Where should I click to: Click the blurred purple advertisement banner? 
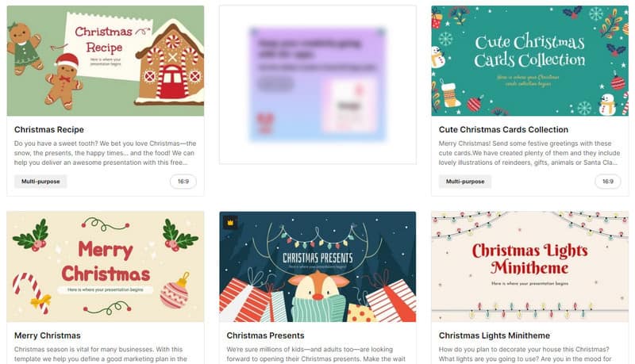tap(317, 85)
